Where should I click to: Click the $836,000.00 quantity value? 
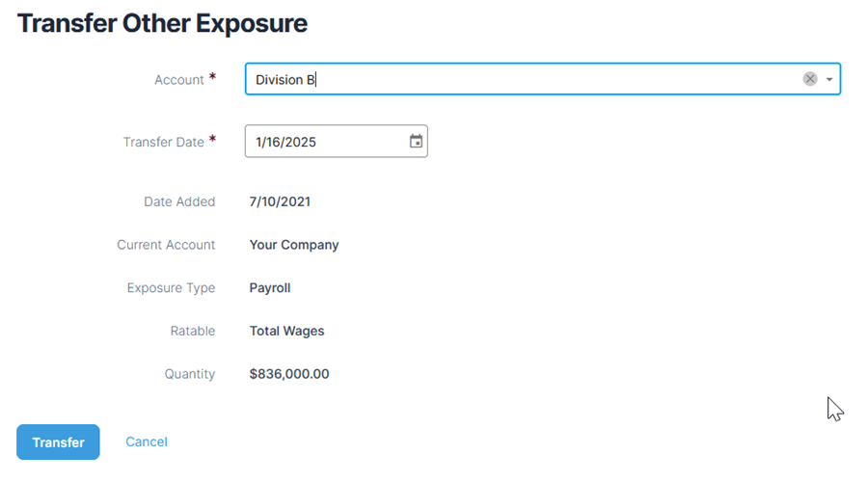289,373
